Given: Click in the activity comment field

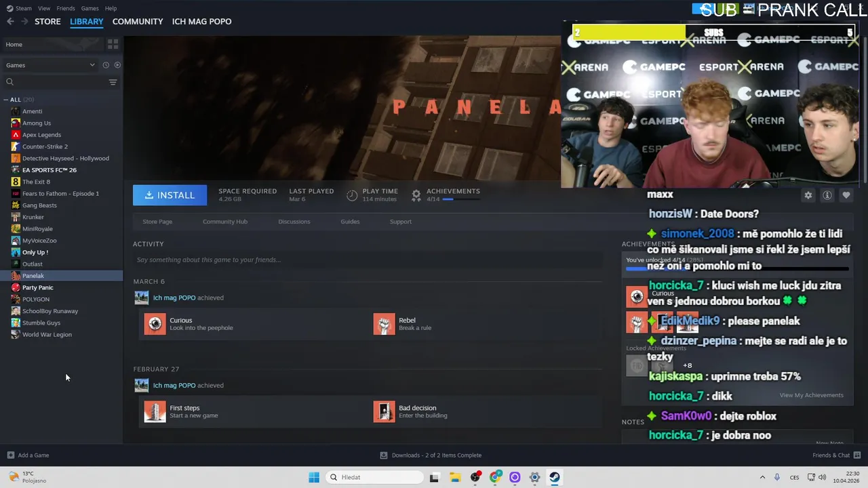Looking at the screenshot, I should (368, 260).
